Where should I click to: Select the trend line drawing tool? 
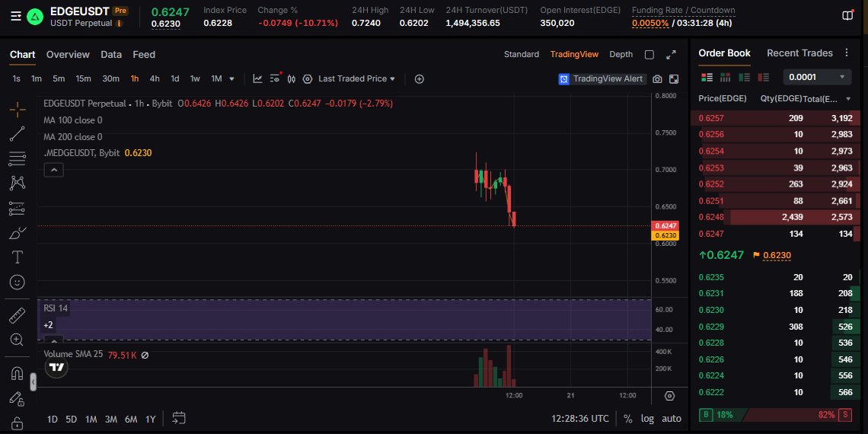click(18, 134)
